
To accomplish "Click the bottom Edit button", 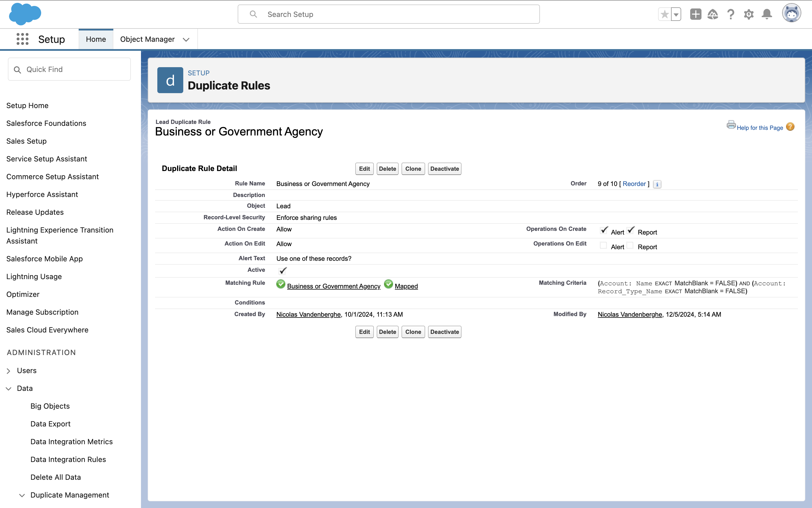I will 364,332.
